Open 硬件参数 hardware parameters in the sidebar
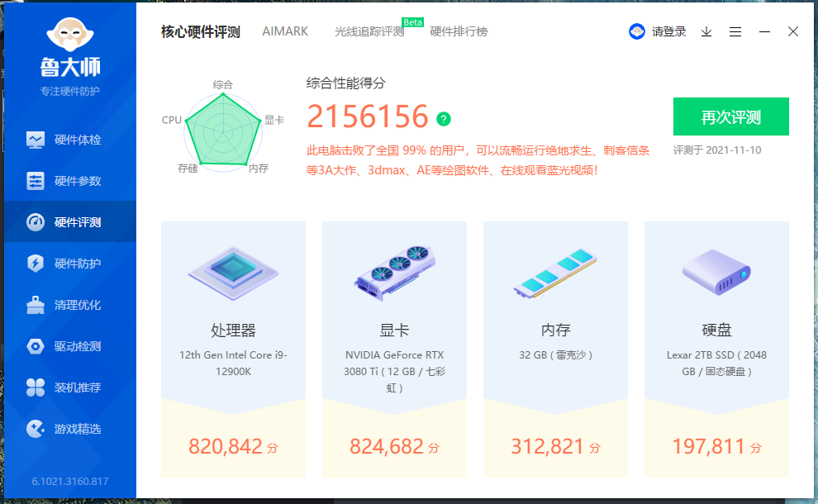The height and width of the screenshot is (504, 818). tap(70, 181)
